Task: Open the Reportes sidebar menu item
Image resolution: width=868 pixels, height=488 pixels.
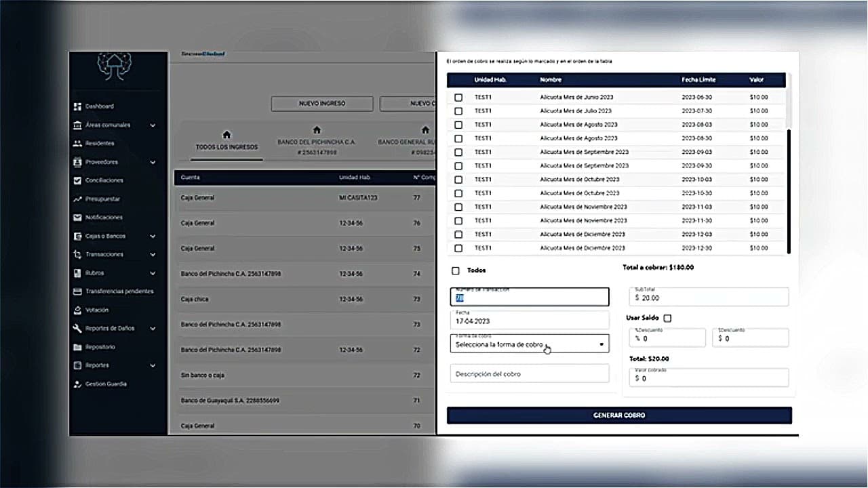Action: tap(115, 365)
